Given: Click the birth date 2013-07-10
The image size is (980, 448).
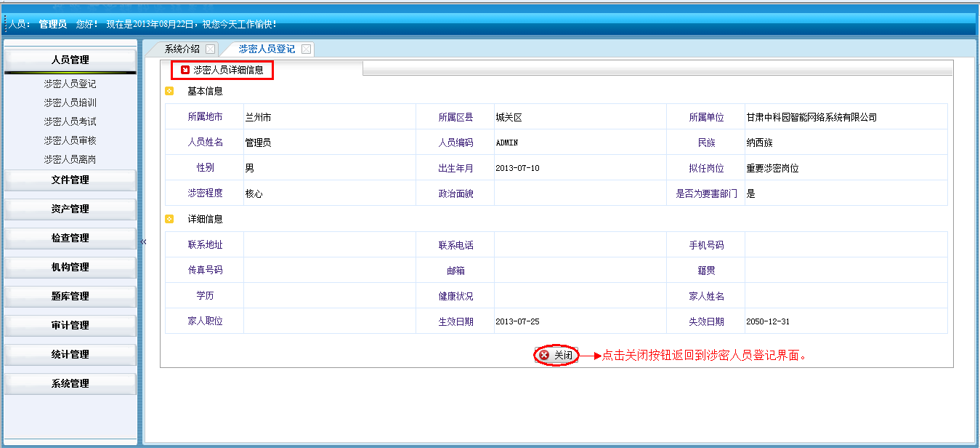Looking at the screenshot, I should pyautogui.click(x=518, y=168).
